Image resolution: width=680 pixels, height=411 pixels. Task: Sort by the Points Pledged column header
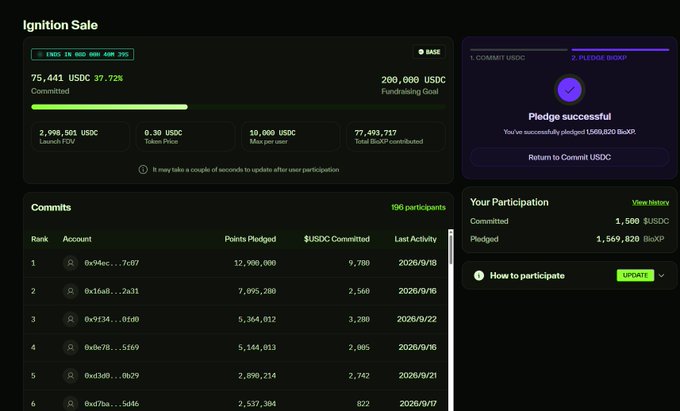tap(250, 239)
